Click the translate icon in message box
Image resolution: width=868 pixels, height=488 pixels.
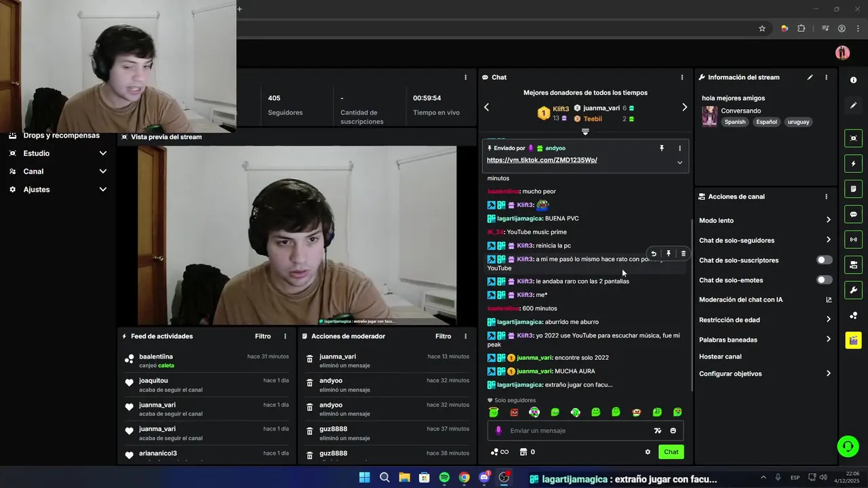coord(657,430)
